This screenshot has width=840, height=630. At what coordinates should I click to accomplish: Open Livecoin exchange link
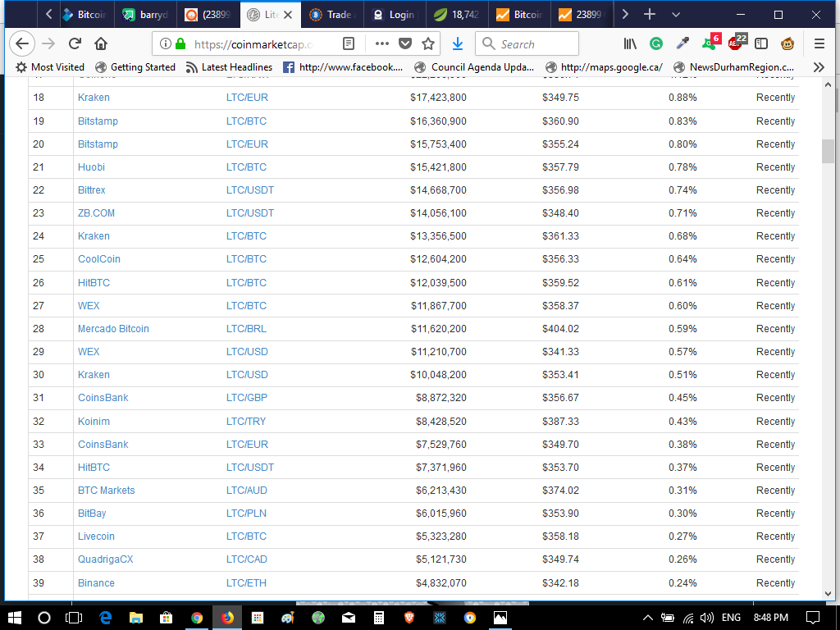tap(96, 536)
